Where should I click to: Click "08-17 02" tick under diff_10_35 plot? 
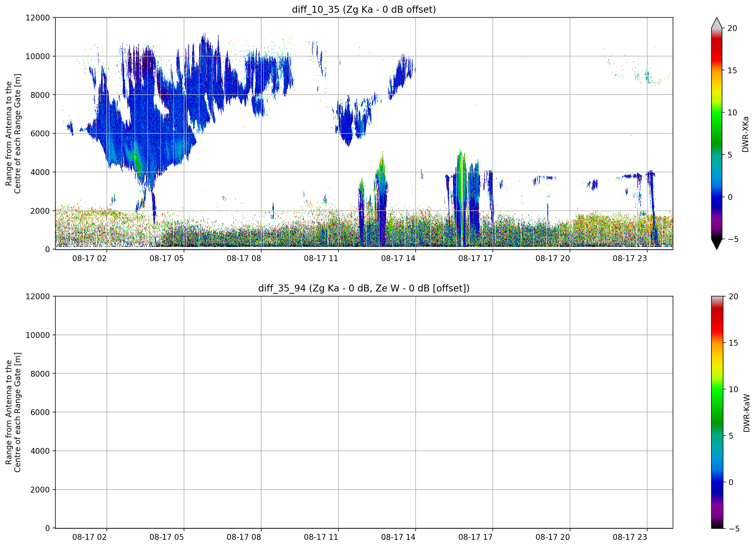(x=89, y=259)
